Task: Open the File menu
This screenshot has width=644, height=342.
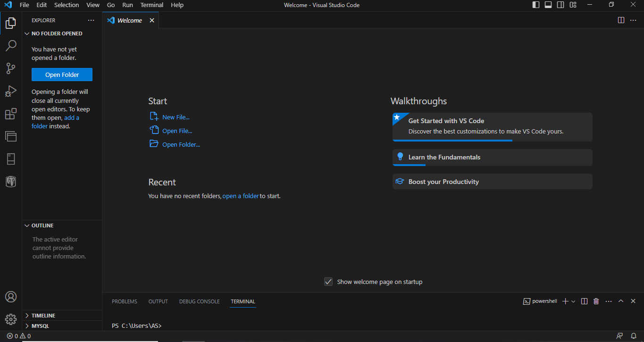Action: [25, 5]
